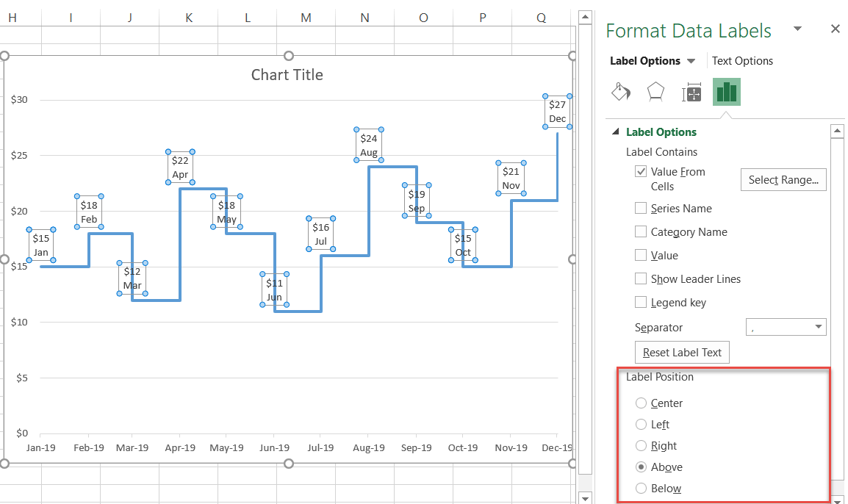This screenshot has width=848, height=504.
Task: Select the $11 Jun data label
Action: pyautogui.click(x=274, y=290)
